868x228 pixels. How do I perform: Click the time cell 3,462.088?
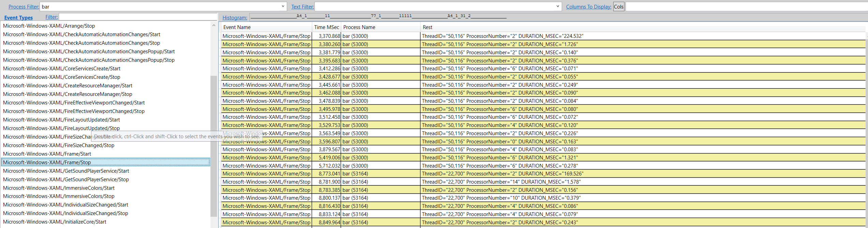click(326, 93)
